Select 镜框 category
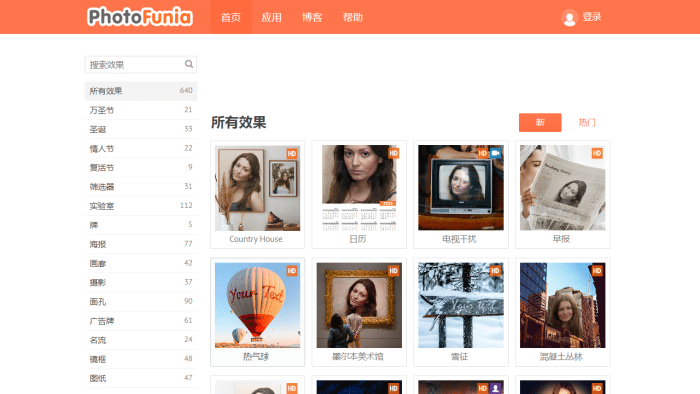 (141, 359)
